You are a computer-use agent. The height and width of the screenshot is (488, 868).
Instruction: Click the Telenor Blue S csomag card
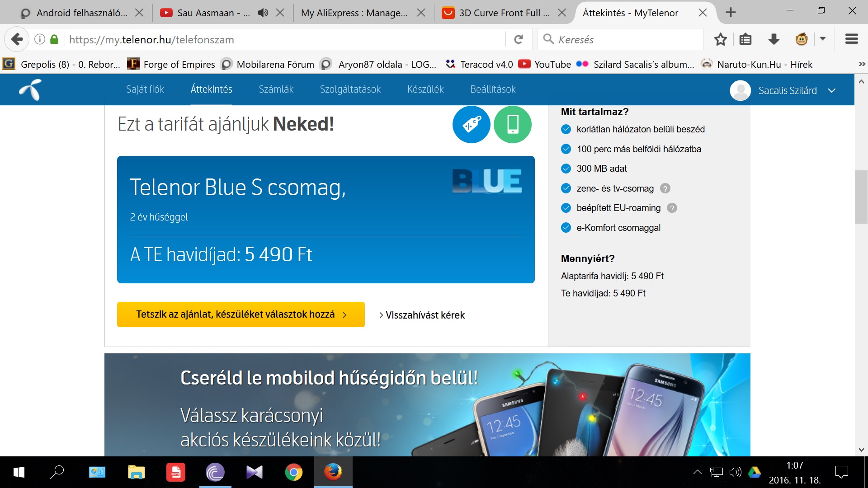325,220
